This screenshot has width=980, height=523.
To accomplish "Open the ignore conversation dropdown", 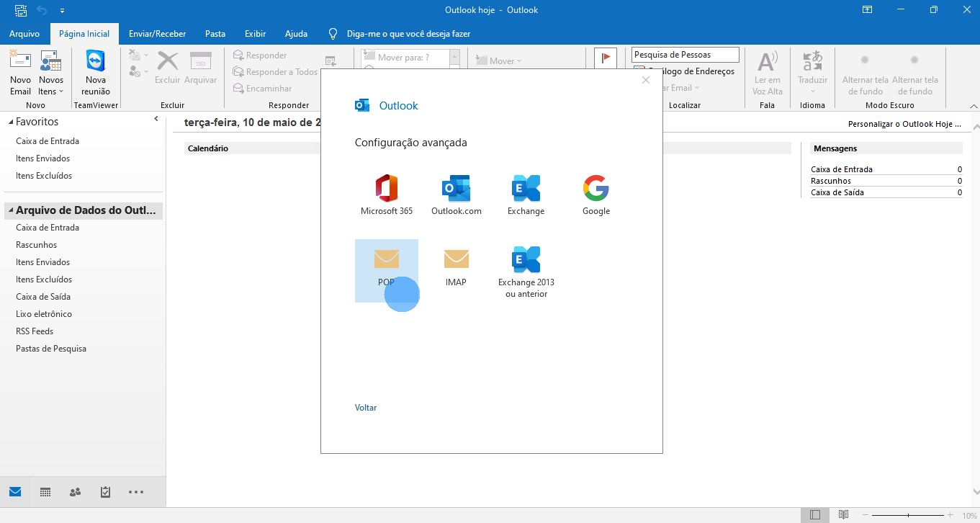I will [x=138, y=55].
